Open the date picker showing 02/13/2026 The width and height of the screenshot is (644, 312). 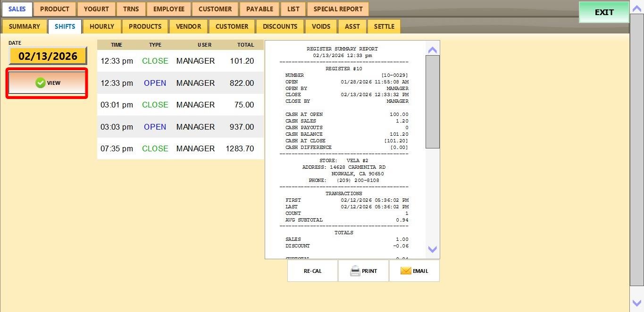coord(48,56)
